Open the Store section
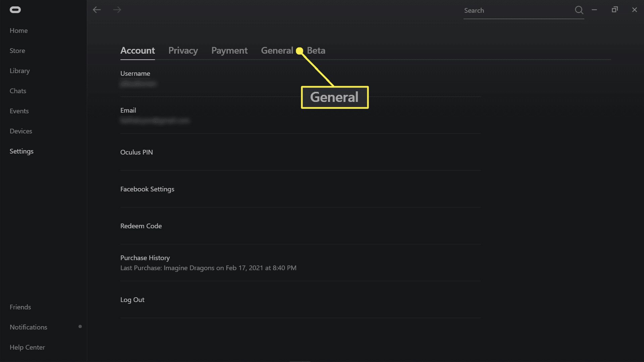 click(17, 50)
